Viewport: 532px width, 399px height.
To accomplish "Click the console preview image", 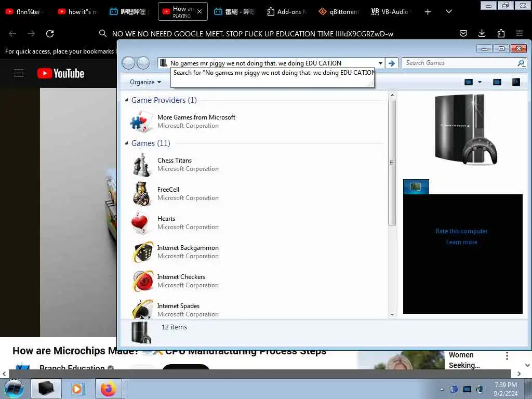I will 466,129.
